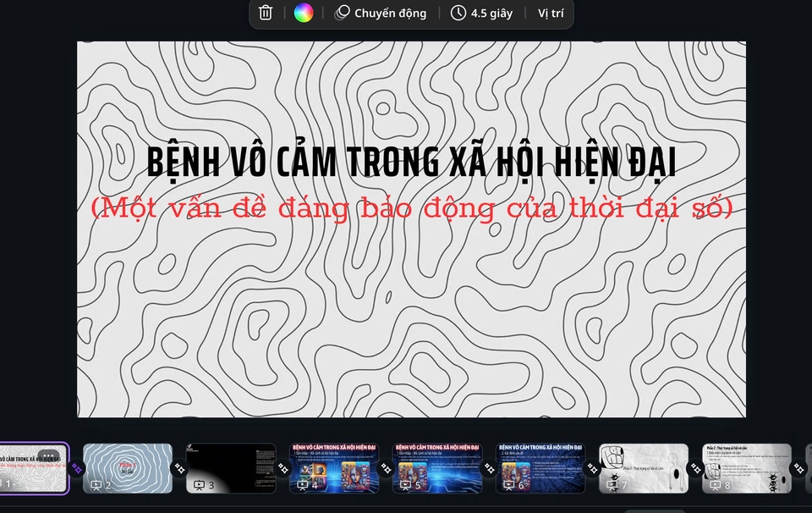The height and width of the screenshot is (513, 812).
Task: Select slide 6 thumbnail in the filmstrip
Action: click(x=540, y=466)
